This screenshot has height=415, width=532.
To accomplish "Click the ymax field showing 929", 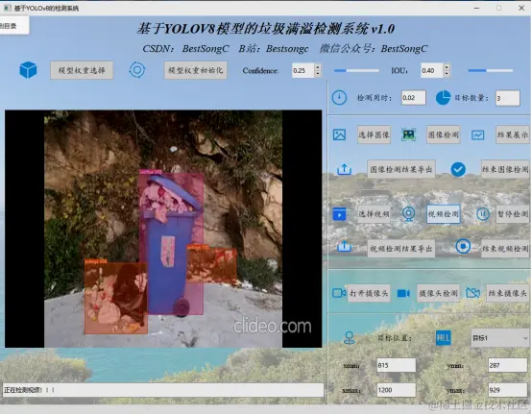I will (508, 390).
